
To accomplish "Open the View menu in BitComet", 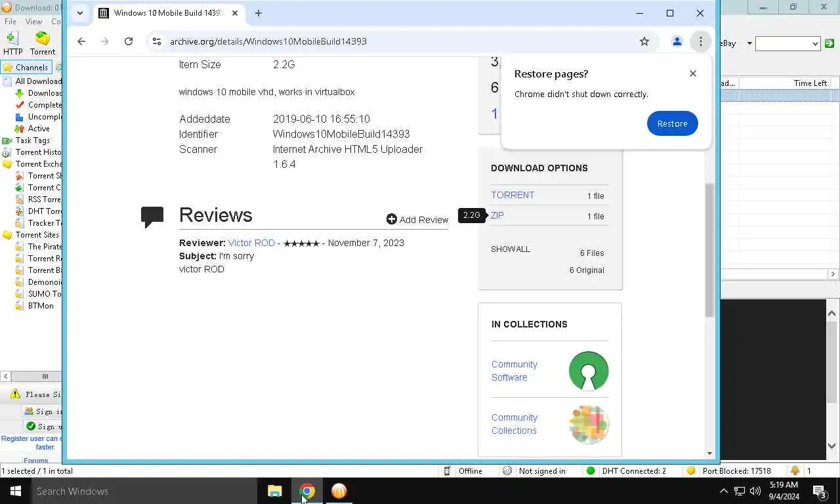I will [33, 22].
